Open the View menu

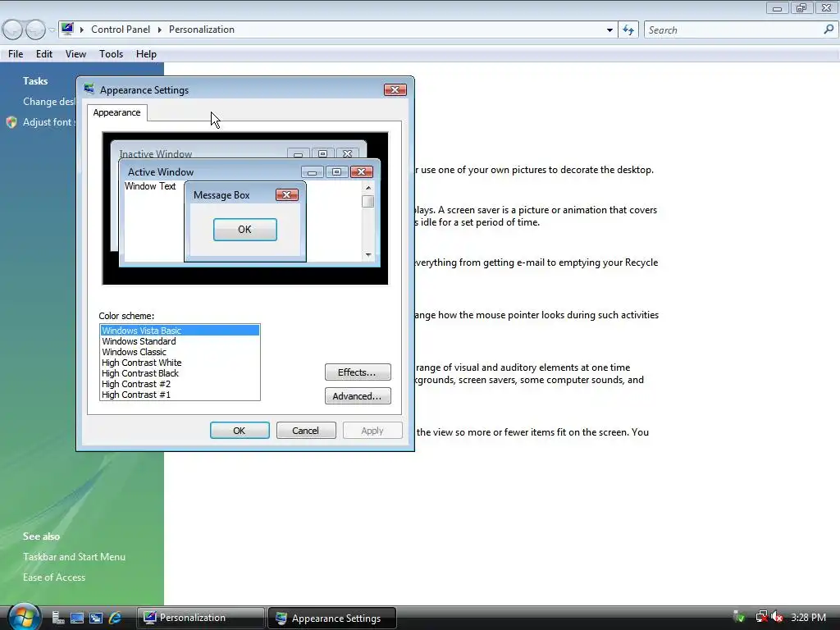coord(75,54)
